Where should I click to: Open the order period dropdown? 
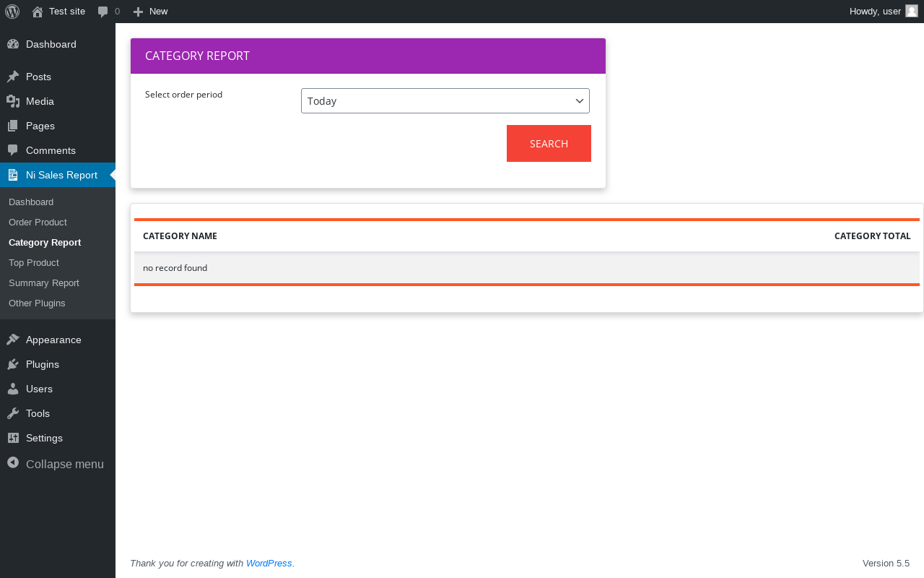pos(445,101)
